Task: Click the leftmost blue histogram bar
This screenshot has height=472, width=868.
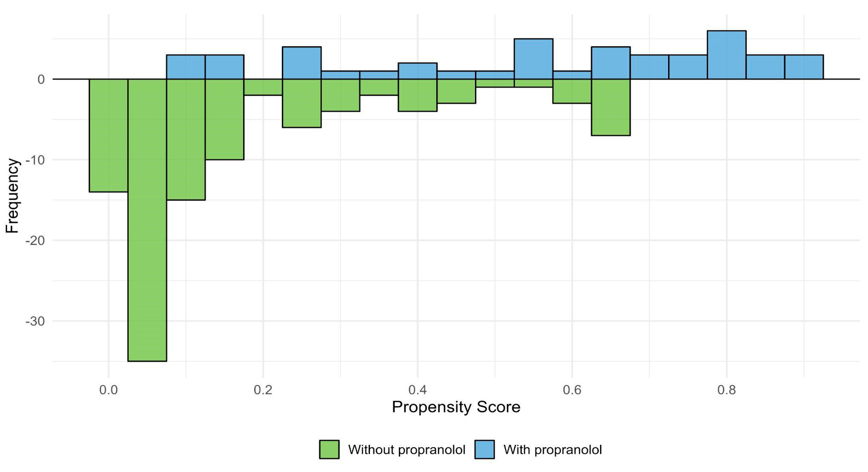Action: pos(186,67)
